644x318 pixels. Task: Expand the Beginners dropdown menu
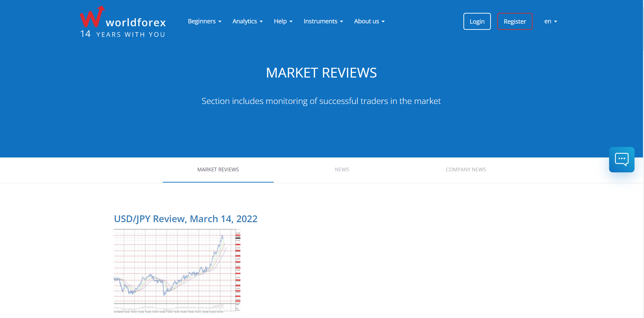click(205, 21)
